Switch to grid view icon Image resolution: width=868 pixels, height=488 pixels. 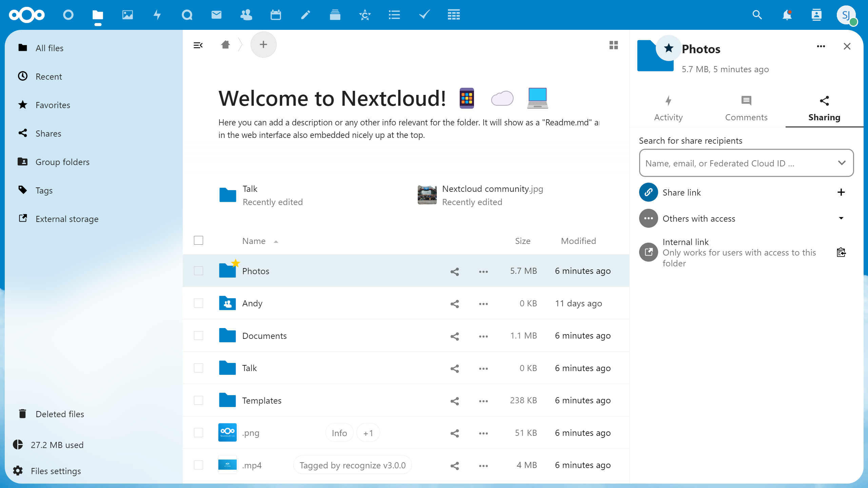click(x=613, y=45)
